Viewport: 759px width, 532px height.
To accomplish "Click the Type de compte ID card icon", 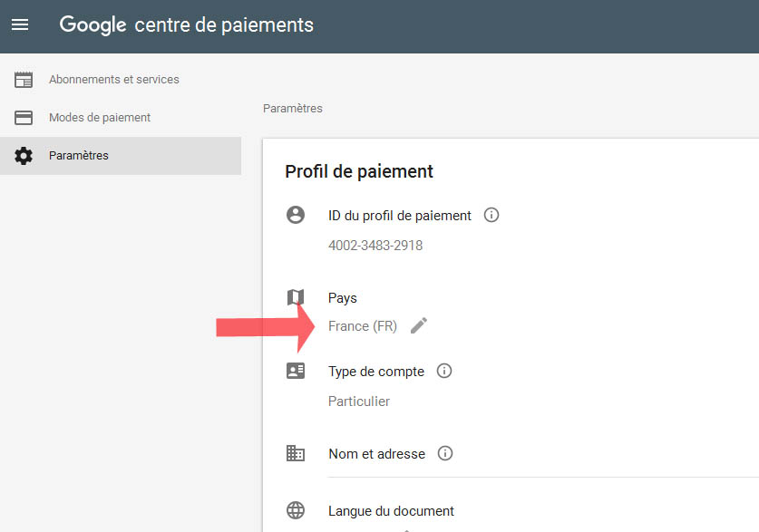I will (x=296, y=371).
